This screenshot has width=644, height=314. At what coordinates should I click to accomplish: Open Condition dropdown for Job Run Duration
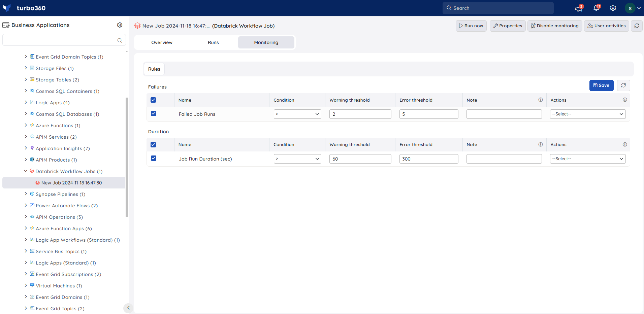[297, 159]
